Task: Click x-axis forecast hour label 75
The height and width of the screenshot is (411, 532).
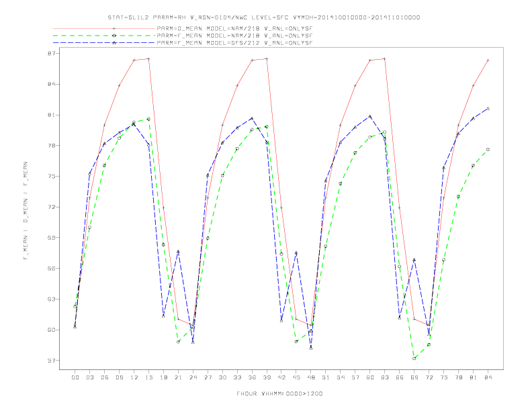Action: [x=444, y=377]
